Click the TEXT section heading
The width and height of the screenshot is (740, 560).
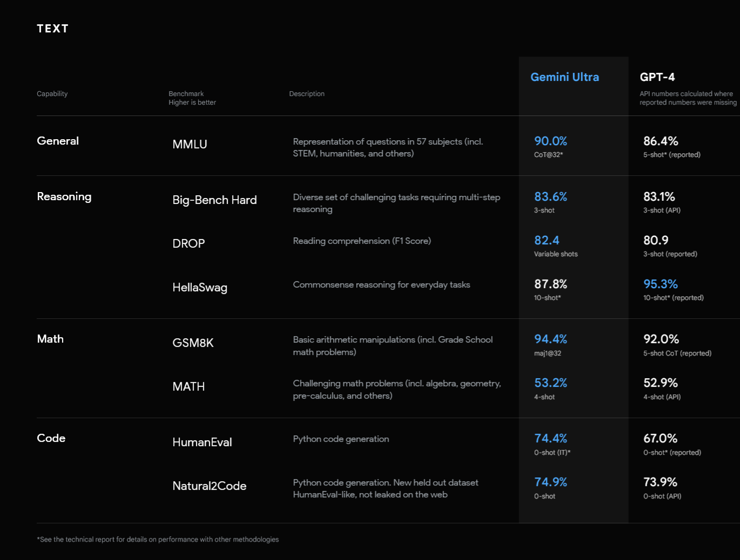(52, 29)
